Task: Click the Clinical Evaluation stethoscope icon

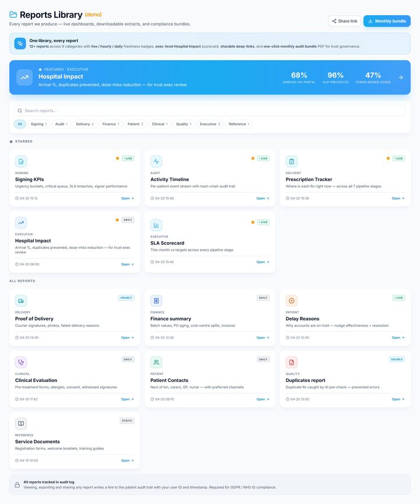Action: pos(21,362)
